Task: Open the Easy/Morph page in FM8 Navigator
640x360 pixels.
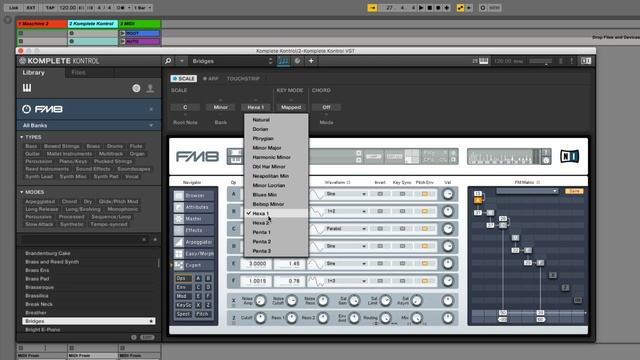Action: [x=194, y=253]
